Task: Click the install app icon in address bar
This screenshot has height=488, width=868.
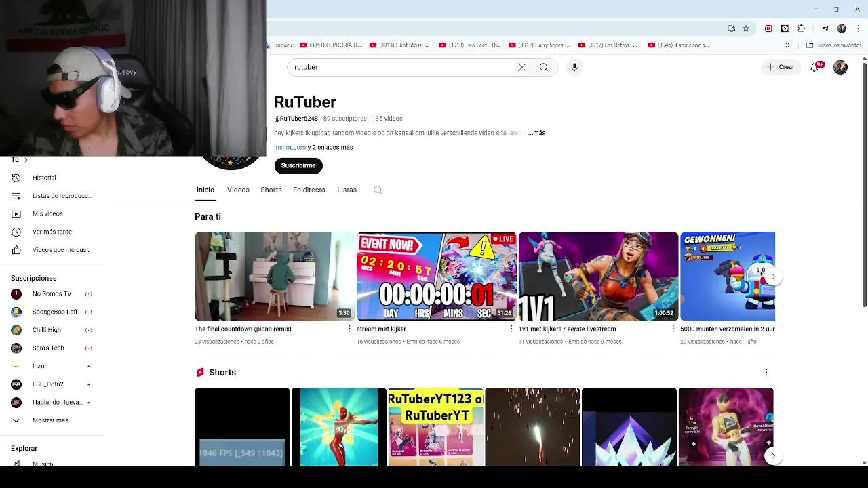Action: (x=731, y=28)
